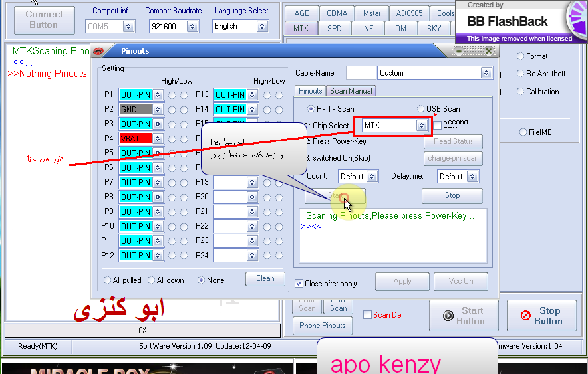Choose the All pulled radio option
Viewport: 588px width, 374px height.
click(x=107, y=280)
